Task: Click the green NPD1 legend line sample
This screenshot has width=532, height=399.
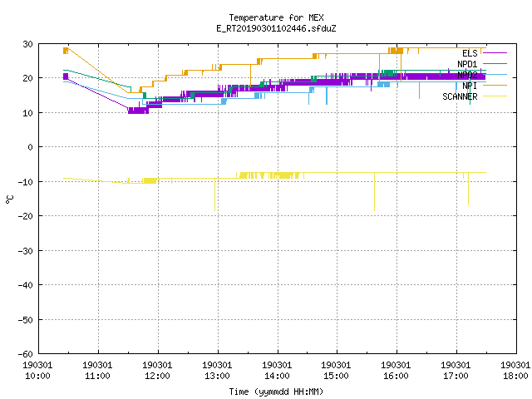Action: [495, 63]
